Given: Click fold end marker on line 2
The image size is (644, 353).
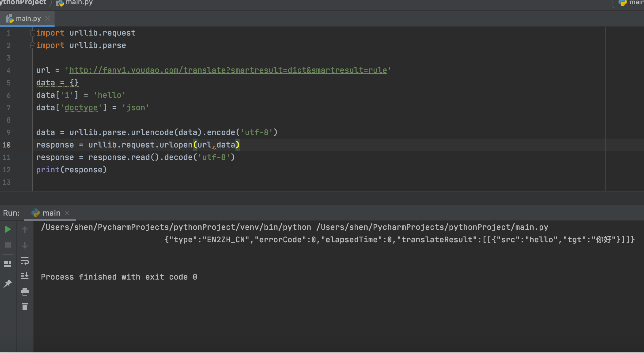Looking at the screenshot, I should [32, 45].
